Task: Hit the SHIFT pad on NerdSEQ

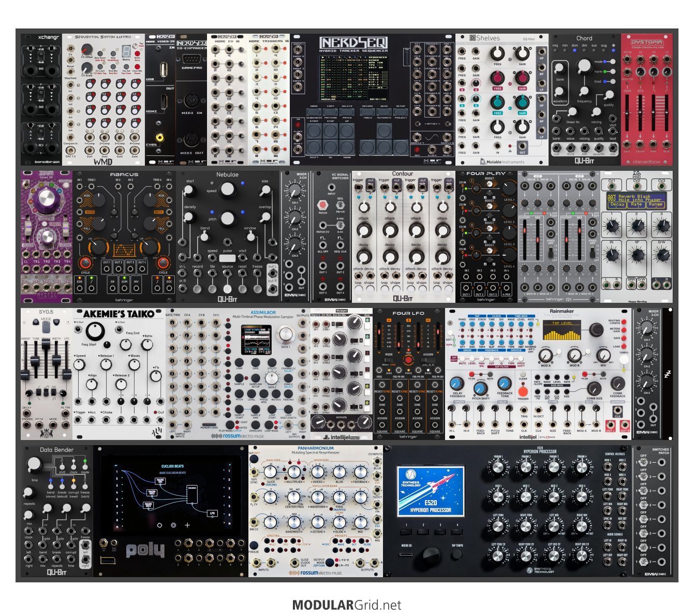Action: (314, 146)
